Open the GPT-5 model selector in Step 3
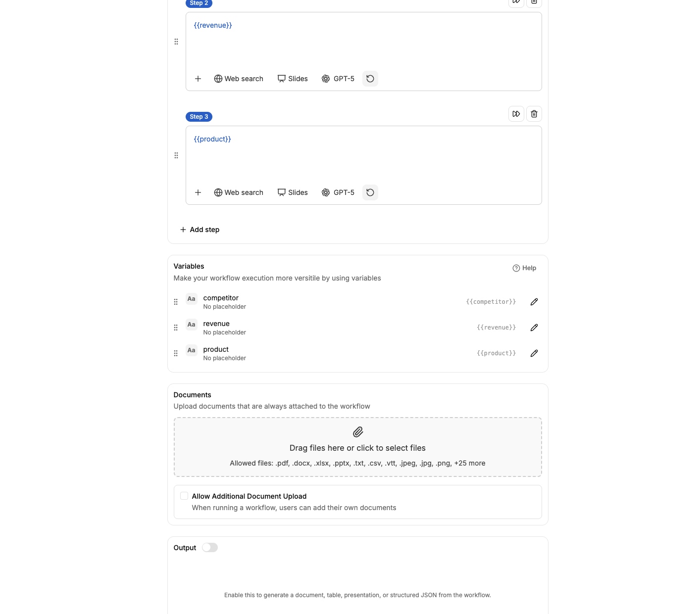The width and height of the screenshot is (700, 614). click(338, 192)
